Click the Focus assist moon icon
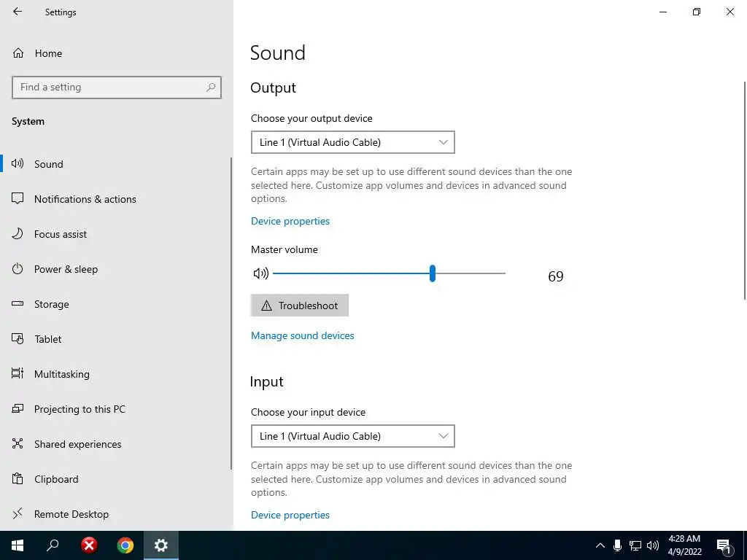This screenshot has width=747, height=560. click(18, 234)
